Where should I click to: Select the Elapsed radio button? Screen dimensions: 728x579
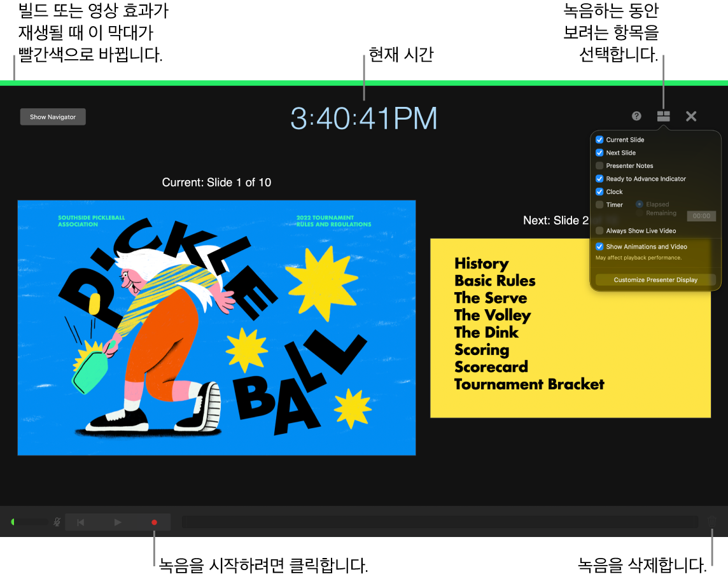640,204
